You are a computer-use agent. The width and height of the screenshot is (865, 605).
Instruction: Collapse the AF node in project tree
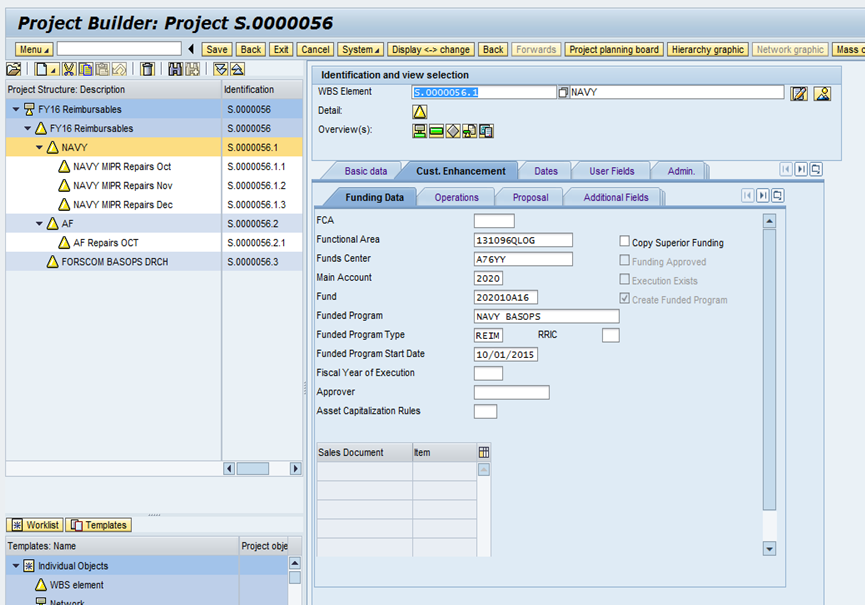tap(39, 224)
